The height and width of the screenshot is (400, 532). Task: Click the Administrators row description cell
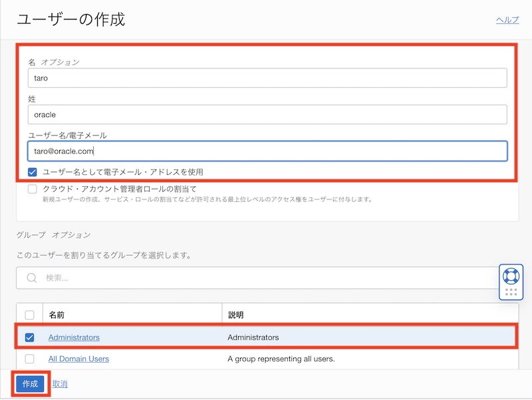tap(253, 337)
